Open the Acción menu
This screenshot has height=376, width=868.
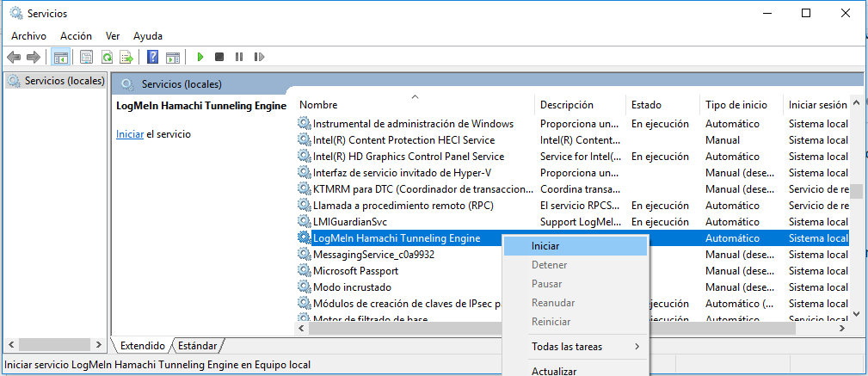coord(76,36)
